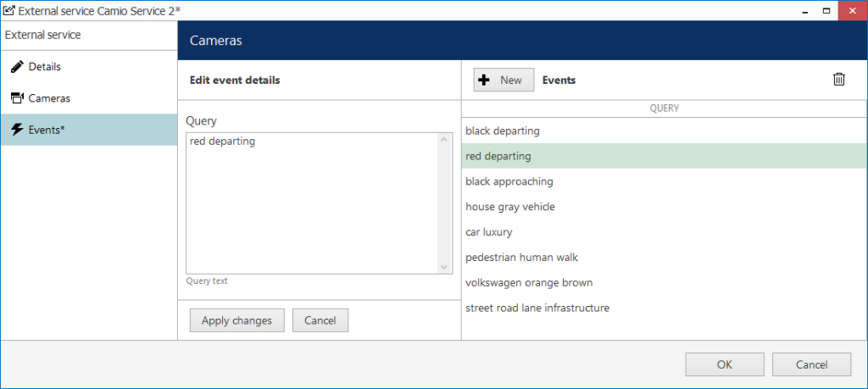The width and height of the screenshot is (868, 389).
Task: Click the lightning bolt Events icon
Action: (18, 130)
